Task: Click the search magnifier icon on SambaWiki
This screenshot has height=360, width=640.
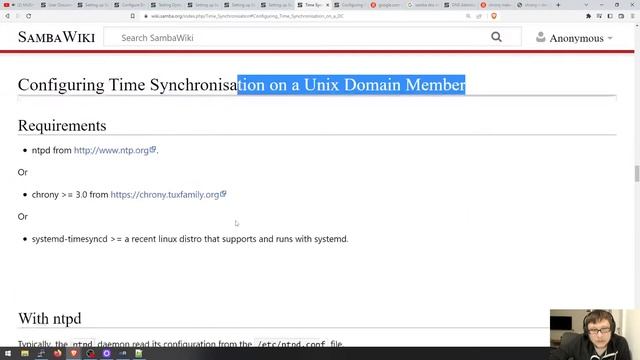Action: [x=496, y=37]
